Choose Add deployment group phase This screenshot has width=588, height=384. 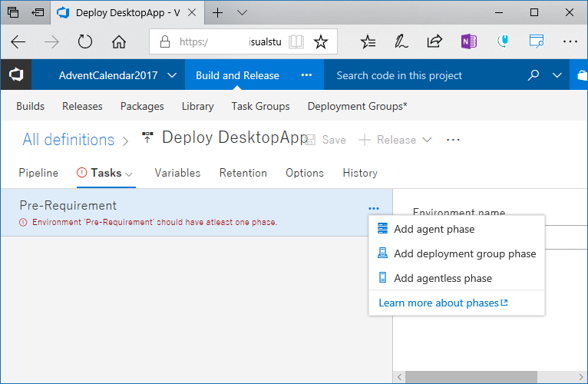[x=464, y=253]
